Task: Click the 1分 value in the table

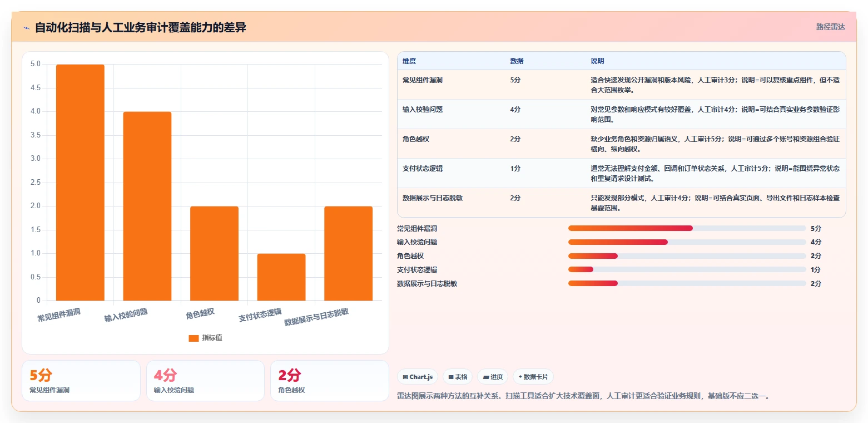Action: pos(515,169)
